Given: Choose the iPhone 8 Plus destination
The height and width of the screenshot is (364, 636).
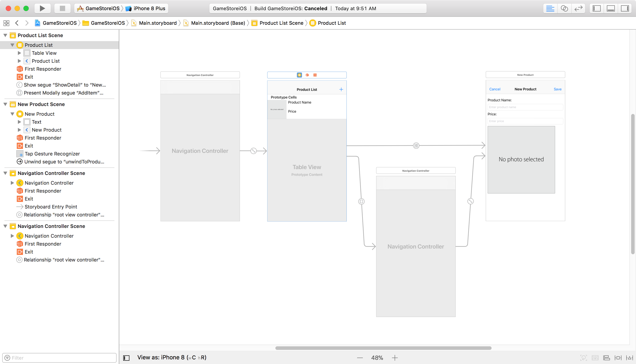Looking at the screenshot, I should pyautogui.click(x=146, y=8).
